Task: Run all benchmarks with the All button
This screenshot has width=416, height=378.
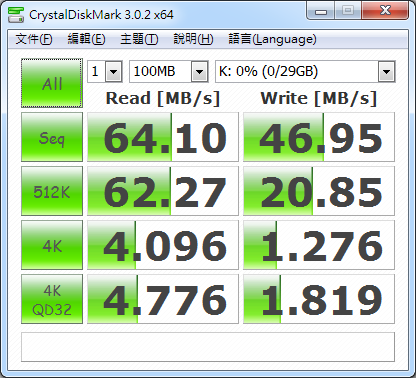Action: [52, 83]
